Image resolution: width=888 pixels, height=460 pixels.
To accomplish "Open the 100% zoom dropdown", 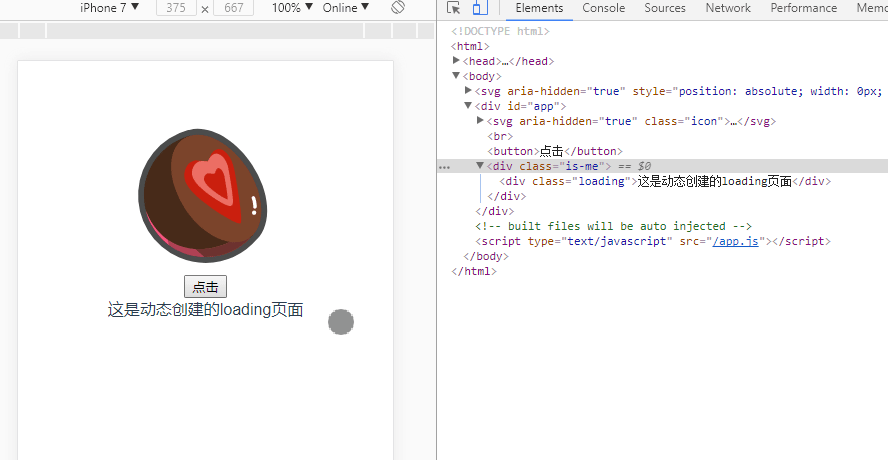I will [292, 7].
